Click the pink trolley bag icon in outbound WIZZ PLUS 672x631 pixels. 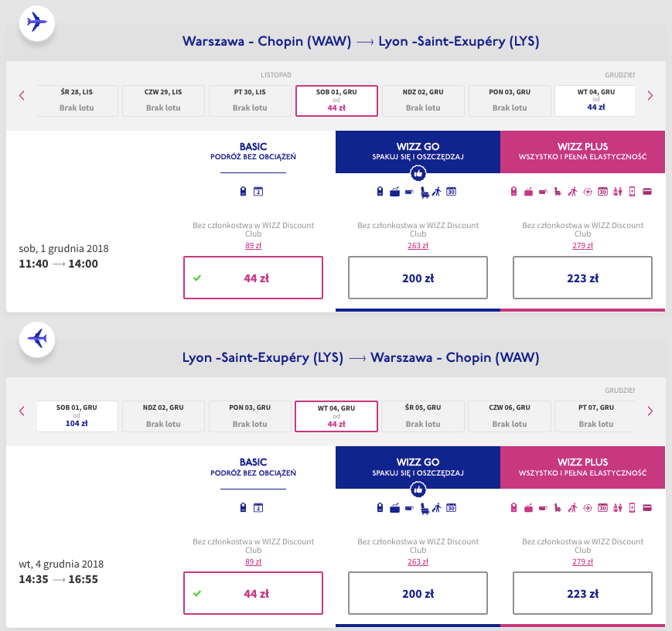pyautogui.click(x=528, y=192)
